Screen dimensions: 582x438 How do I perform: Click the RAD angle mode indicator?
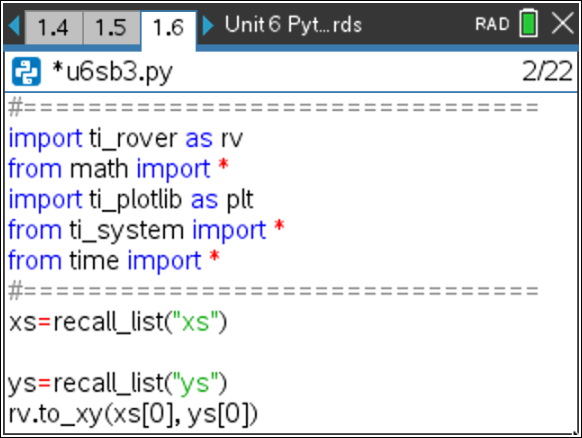point(492,24)
